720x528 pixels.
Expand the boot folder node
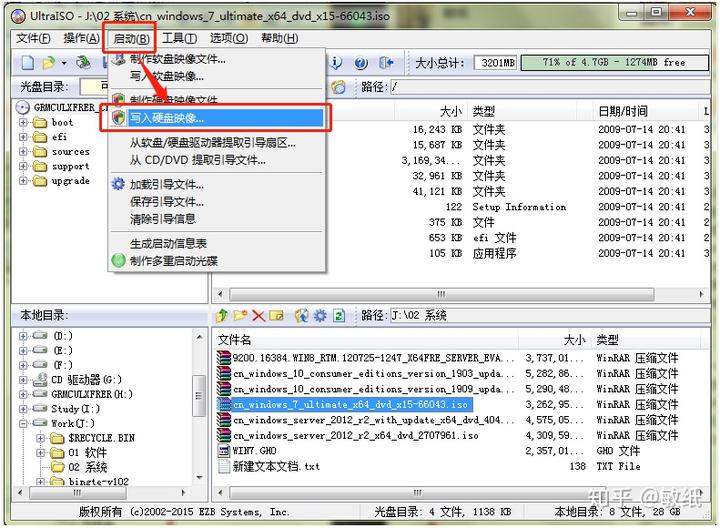tap(23, 123)
